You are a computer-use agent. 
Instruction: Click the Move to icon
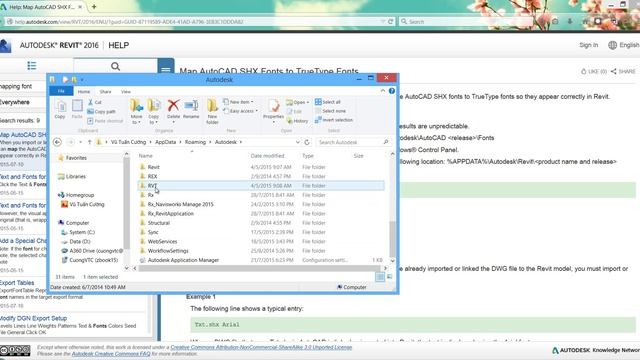[136, 106]
